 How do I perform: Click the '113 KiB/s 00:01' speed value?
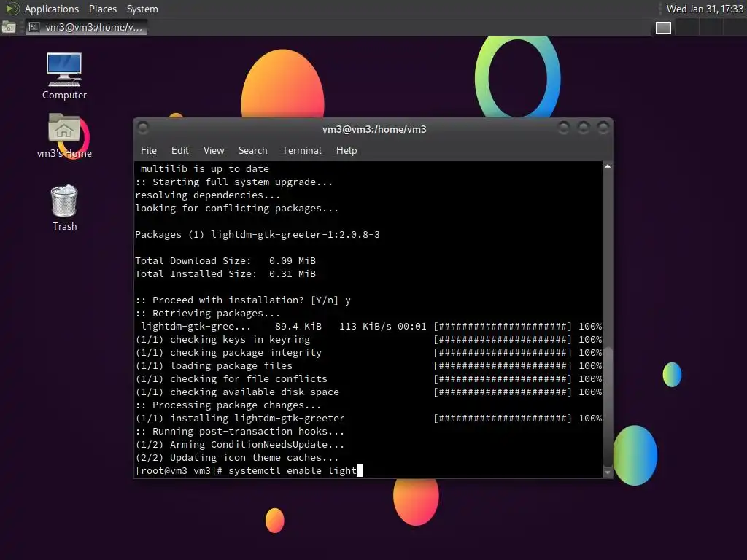[382, 326]
